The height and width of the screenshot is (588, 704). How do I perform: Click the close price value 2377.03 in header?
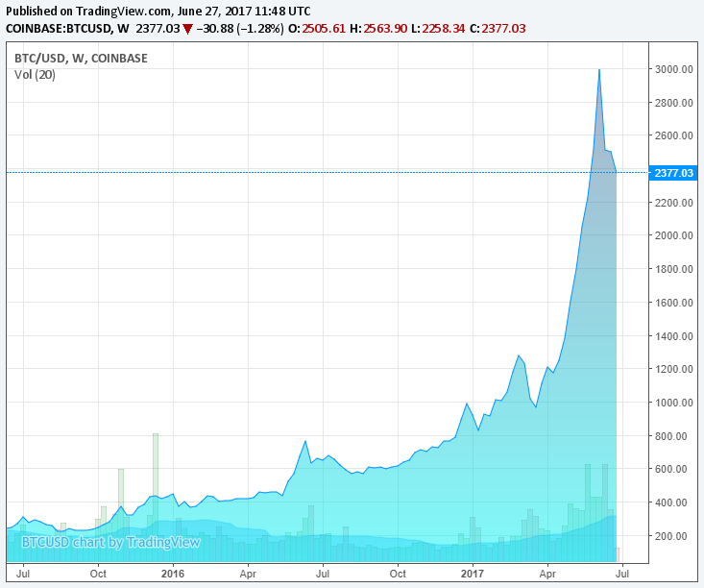click(x=503, y=29)
